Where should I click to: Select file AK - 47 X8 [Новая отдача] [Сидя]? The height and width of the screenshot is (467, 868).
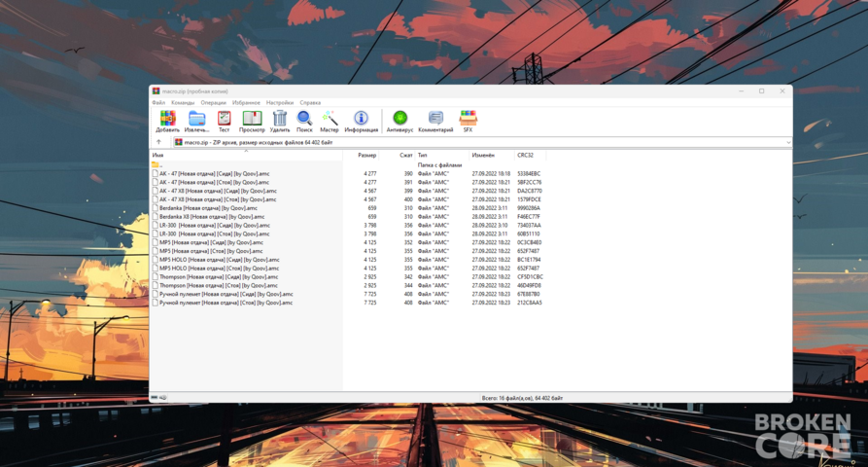pyautogui.click(x=218, y=191)
